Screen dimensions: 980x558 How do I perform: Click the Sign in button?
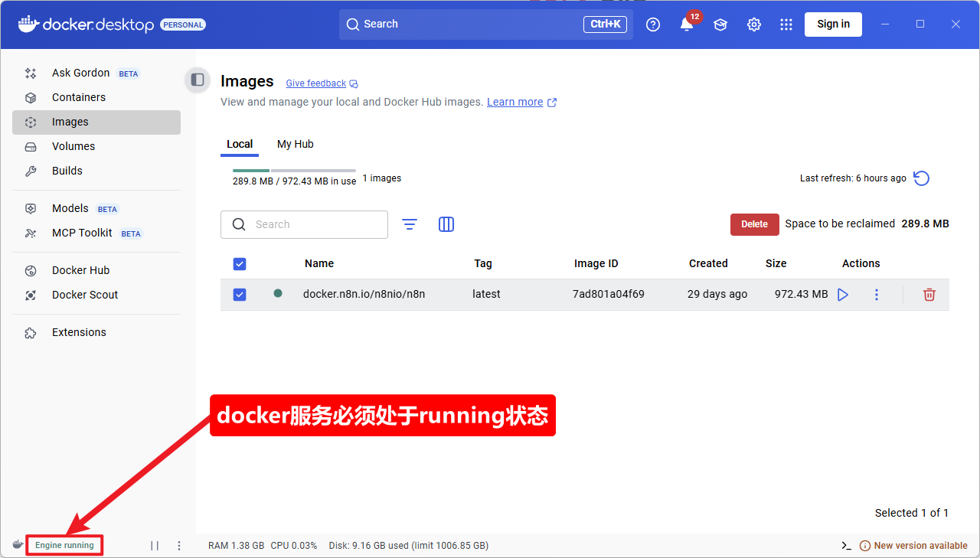(833, 24)
